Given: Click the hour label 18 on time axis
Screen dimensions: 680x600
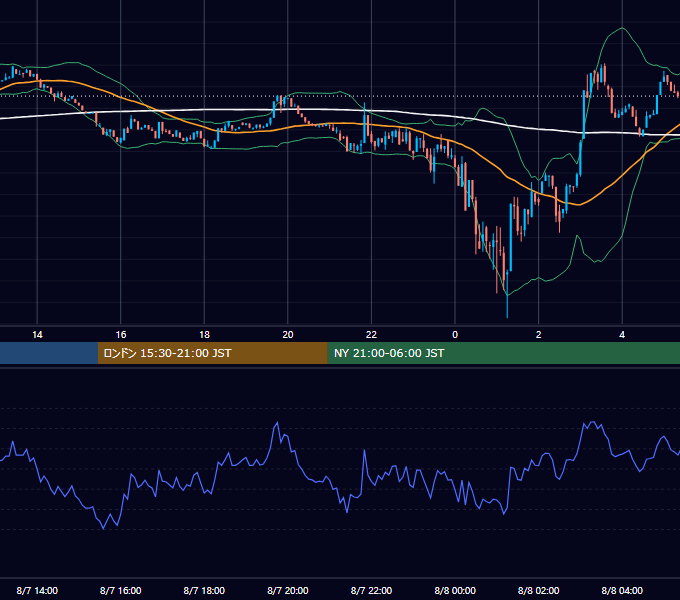Looking at the screenshot, I should pos(204,335).
